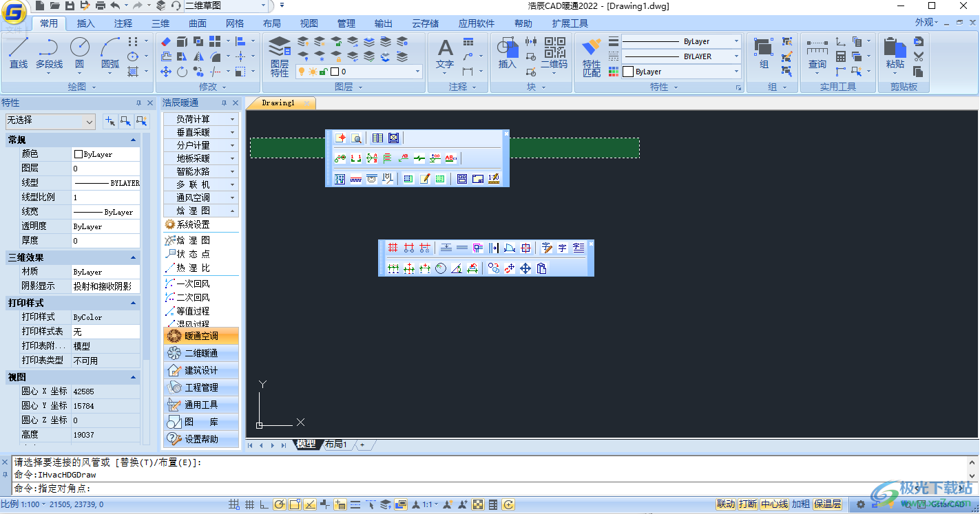Click the Mirror tool in 修改 panel
The height and width of the screenshot is (514, 980).
198,56
